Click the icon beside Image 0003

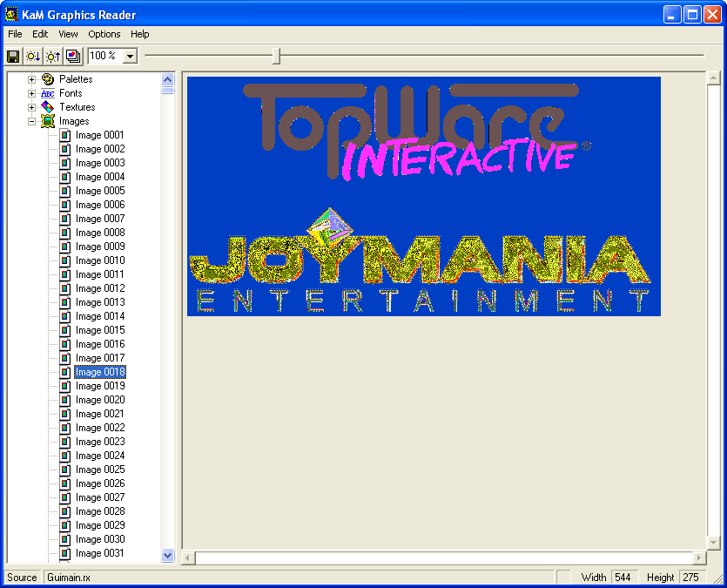tap(65, 163)
